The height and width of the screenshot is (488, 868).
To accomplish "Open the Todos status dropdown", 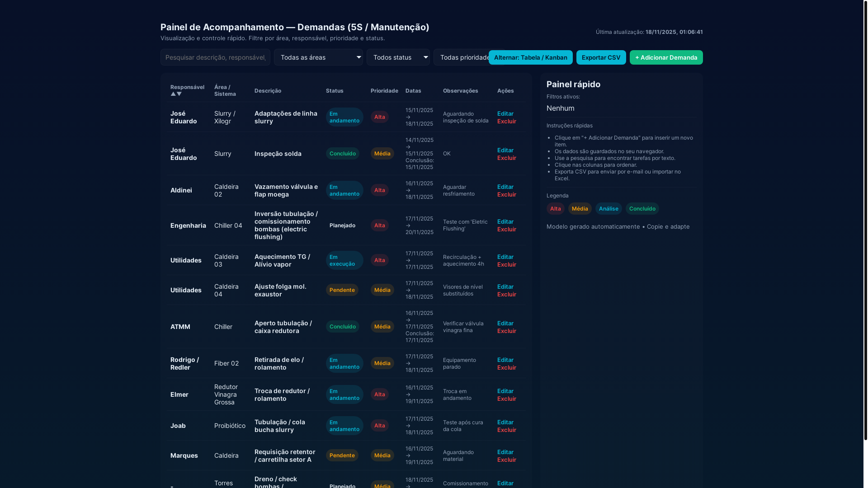I will 398,57.
